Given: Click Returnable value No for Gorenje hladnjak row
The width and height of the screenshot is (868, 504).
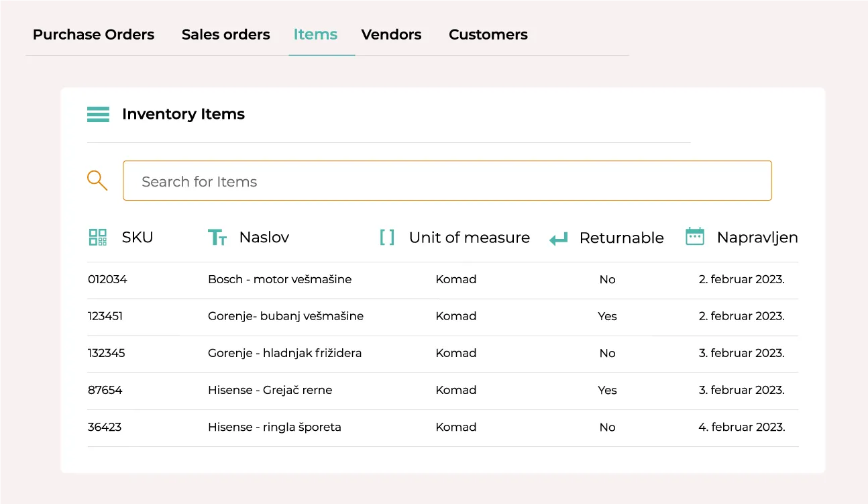Looking at the screenshot, I should pos(608,353).
